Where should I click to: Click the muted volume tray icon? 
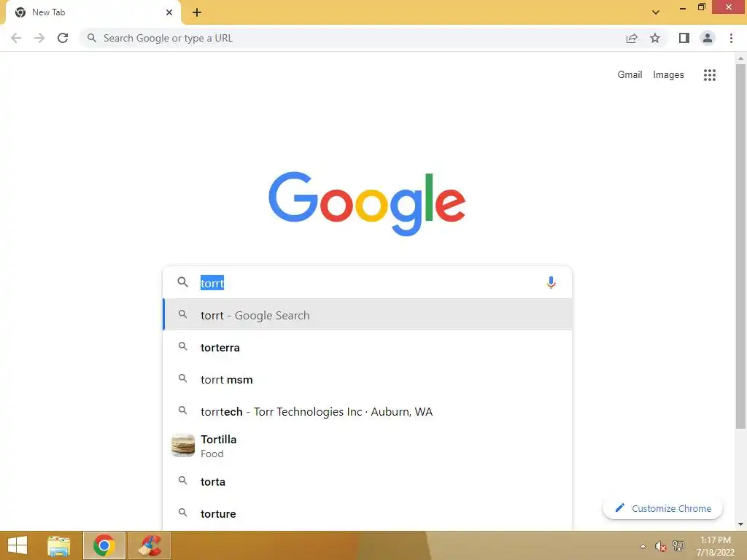pyautogui.click(x=660, y=546)
